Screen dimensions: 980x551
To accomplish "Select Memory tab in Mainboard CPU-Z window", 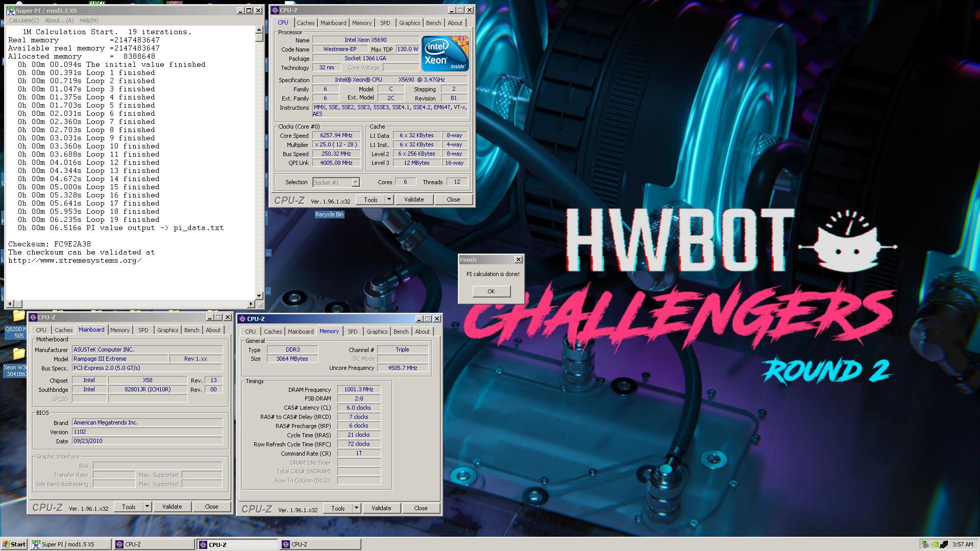I will pyautogui.click(x=120, y=330).
